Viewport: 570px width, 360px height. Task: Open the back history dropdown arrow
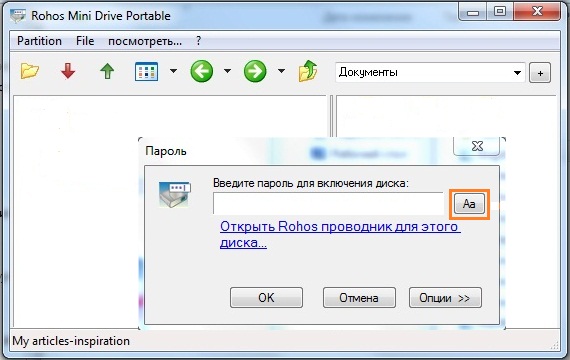point(227,71)
